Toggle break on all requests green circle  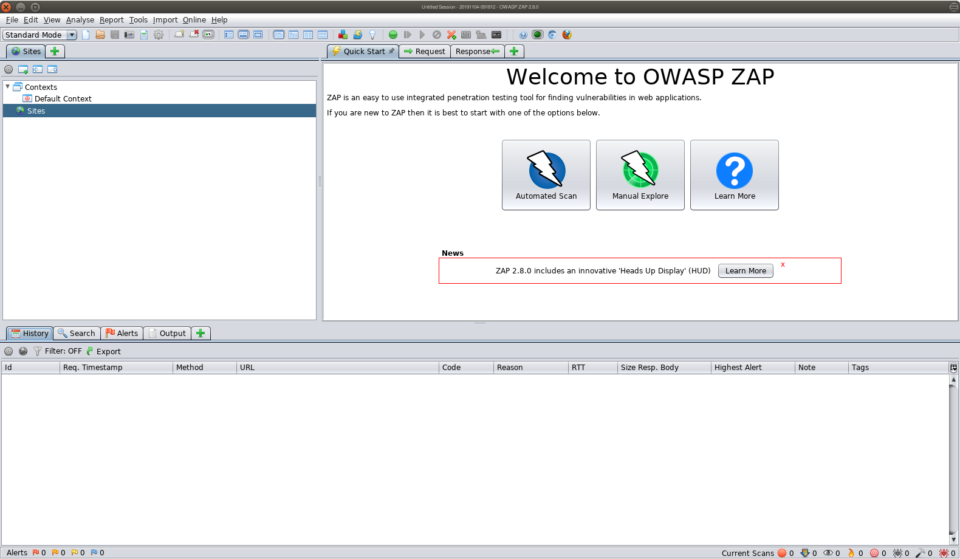pyautogui.click(x=393, y=35)
